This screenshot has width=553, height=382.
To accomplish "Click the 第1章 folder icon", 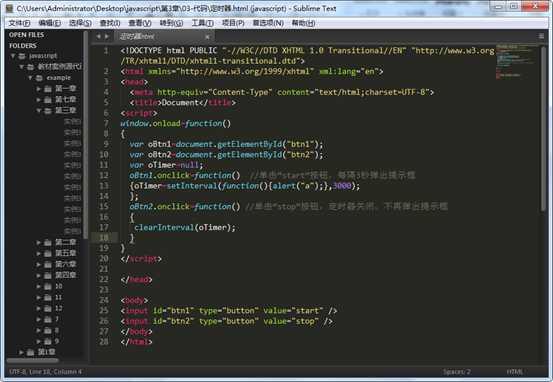I will click(x=30, y=352).
